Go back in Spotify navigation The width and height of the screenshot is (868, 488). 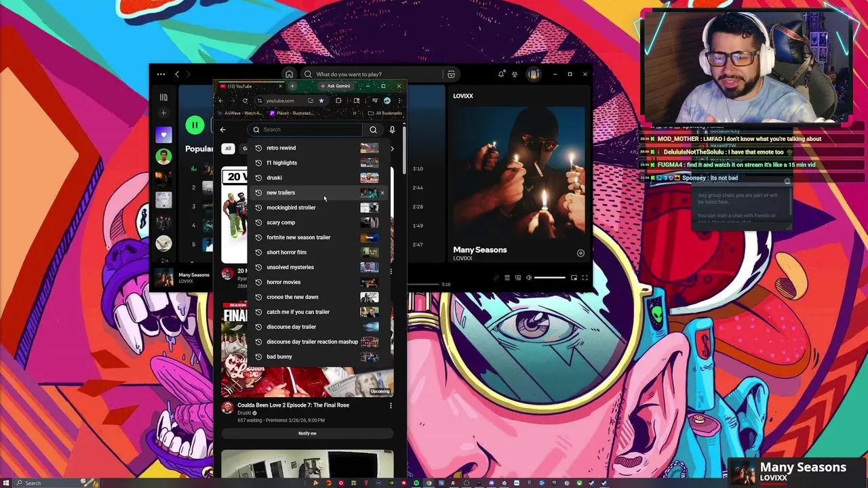click(x=177, y=74)
